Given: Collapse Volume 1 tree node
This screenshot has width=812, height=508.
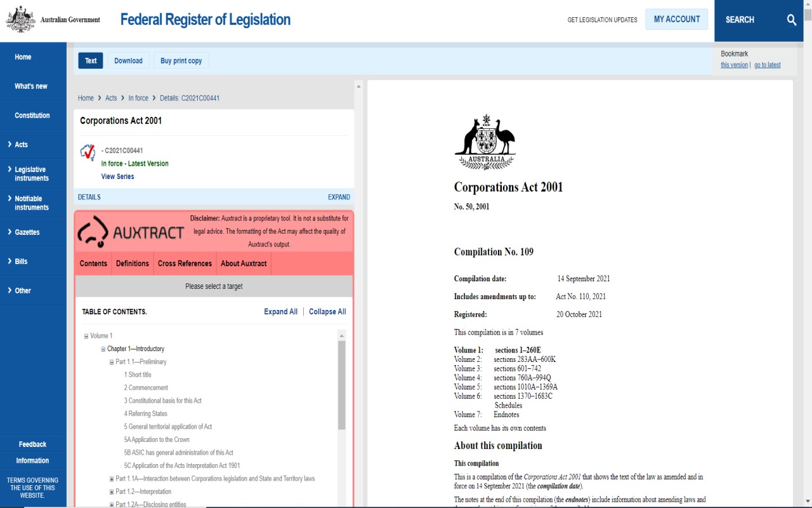Looking at the screenshot, I should point(86,336).
